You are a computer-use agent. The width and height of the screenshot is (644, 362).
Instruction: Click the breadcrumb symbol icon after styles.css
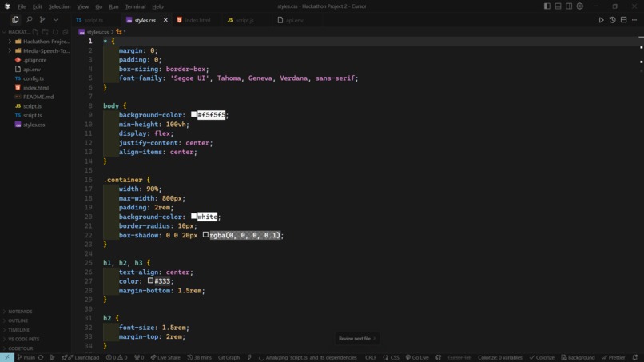click(119, 32)
